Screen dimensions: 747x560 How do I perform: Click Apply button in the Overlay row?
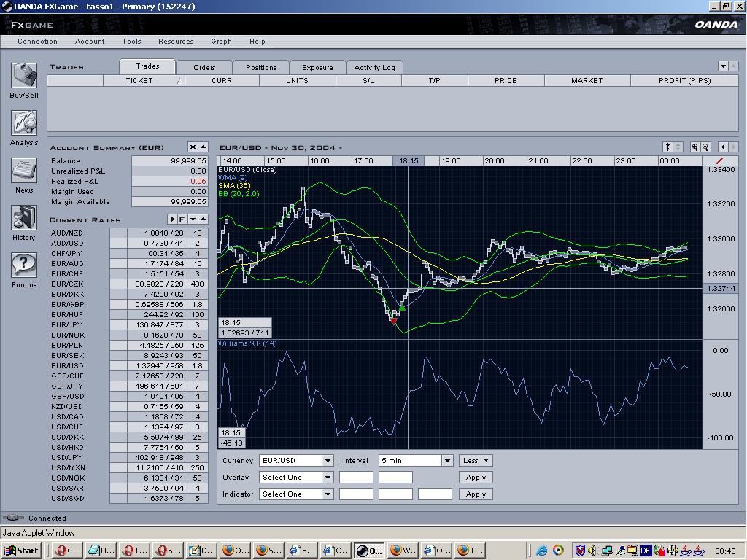(476, 478)
